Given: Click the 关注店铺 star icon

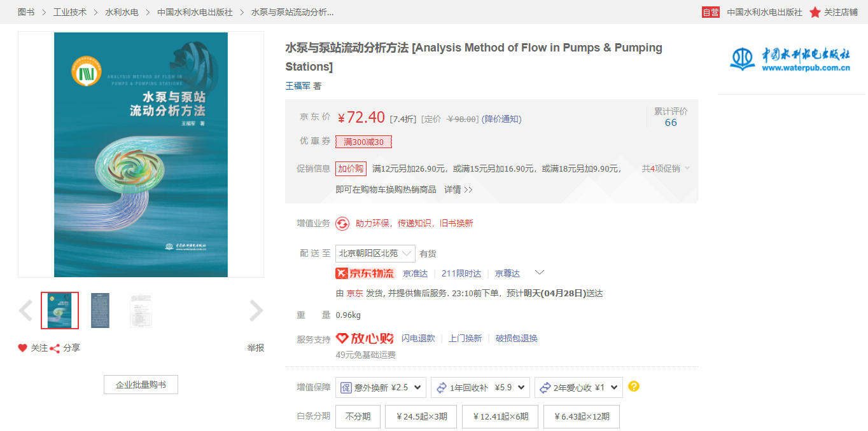Looking at the screenshot, I should click(x=815, y=11).
